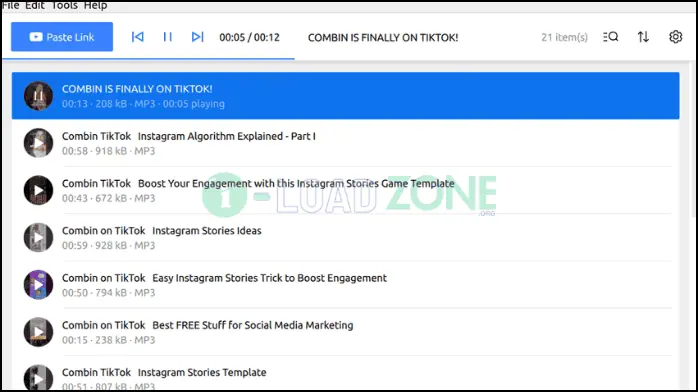Open settings via gear icon
This screenshot has width=698, height=392.
(x=675, y=37)
